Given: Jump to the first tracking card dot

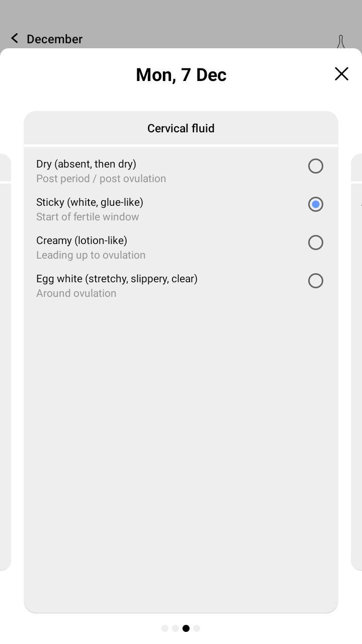Looking at the screenshot, I should pyautogui.click(x=165, y=628).
